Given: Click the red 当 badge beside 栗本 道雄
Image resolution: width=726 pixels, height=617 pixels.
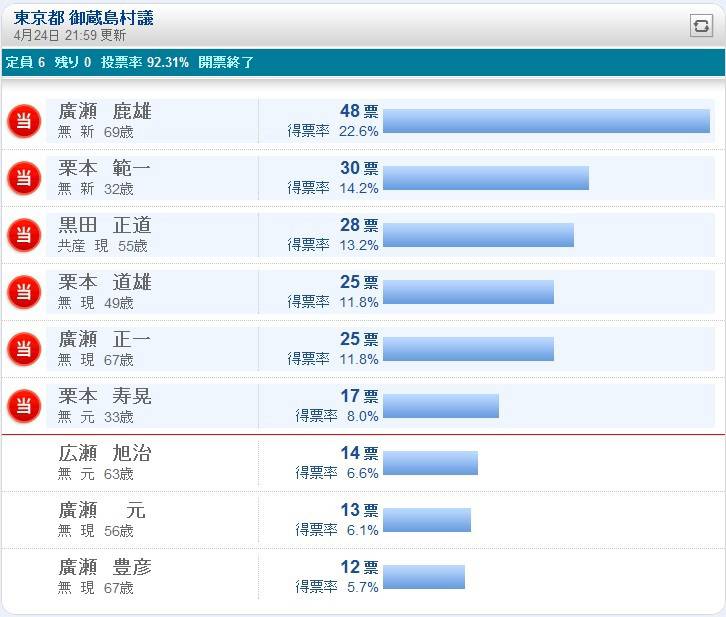Looking at the screenshot, I should pyautogui.click(x=23, y=292).
